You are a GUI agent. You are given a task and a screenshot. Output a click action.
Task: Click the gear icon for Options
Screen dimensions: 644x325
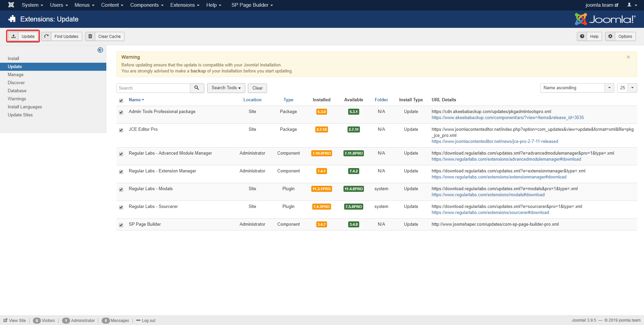[x=610, y=36]
